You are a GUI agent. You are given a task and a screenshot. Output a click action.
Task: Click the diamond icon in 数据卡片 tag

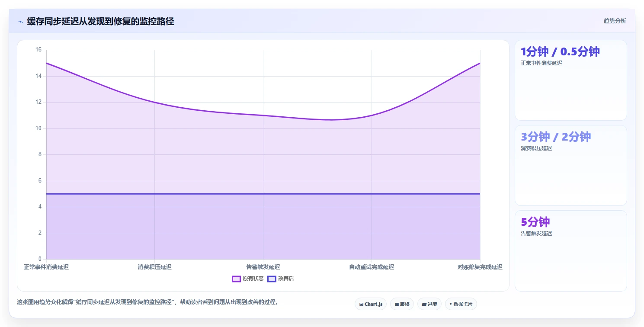451,304
